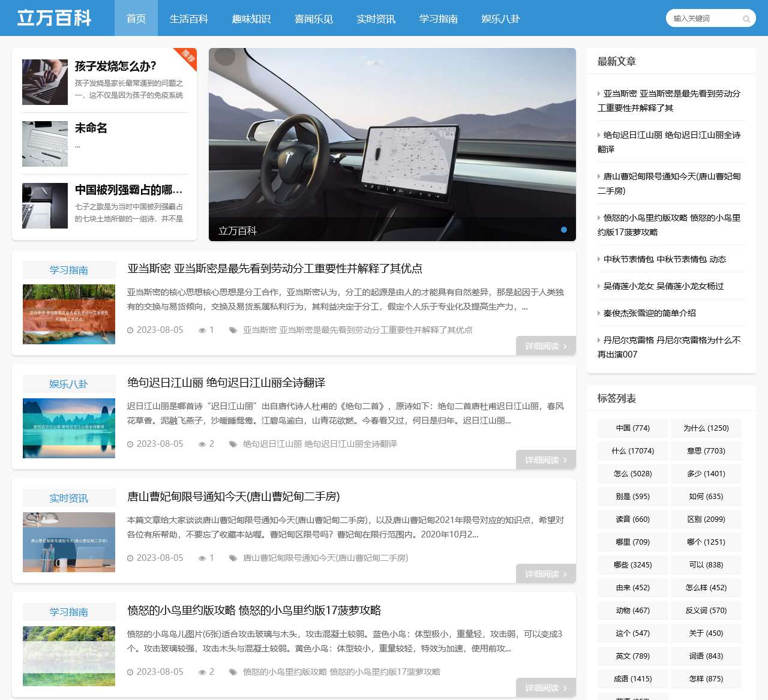
Task: Click 详细阅读 for the 亚当斯密 article
Action: [x=546, y=346]
